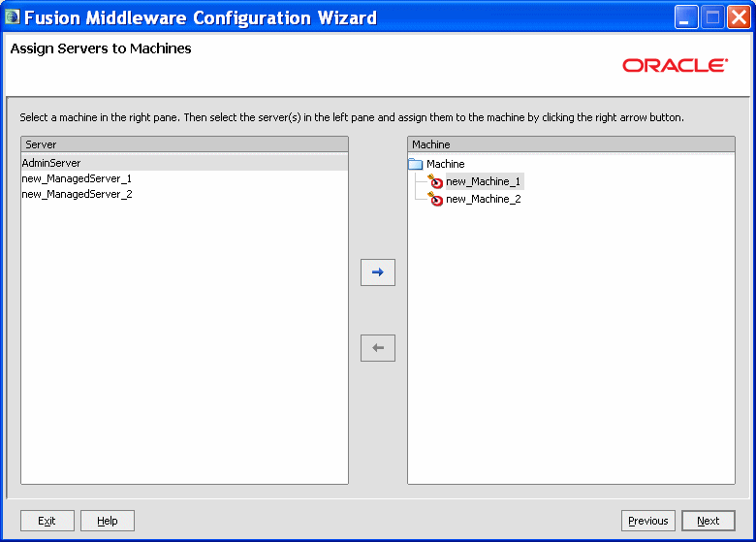Image resolution: width=756 pixels, height=542 pixels.
Task: Click the Machine folder icon
Action: 415,164
